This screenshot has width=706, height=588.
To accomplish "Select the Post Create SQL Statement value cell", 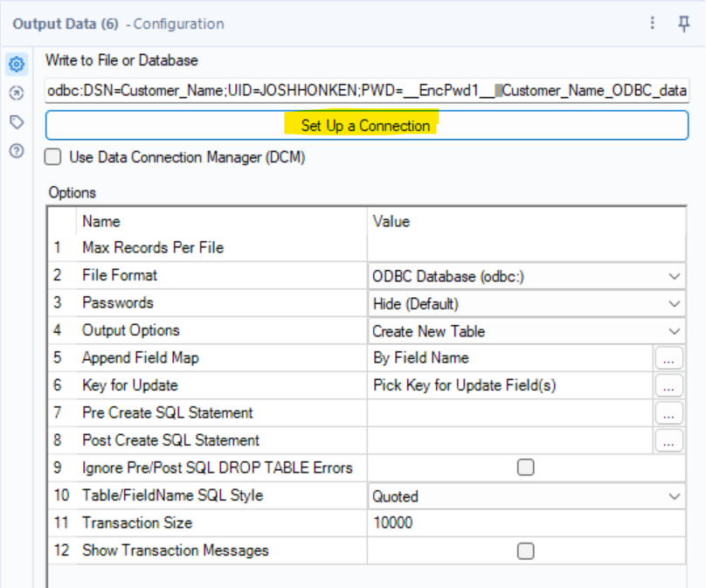I will 510,440.
